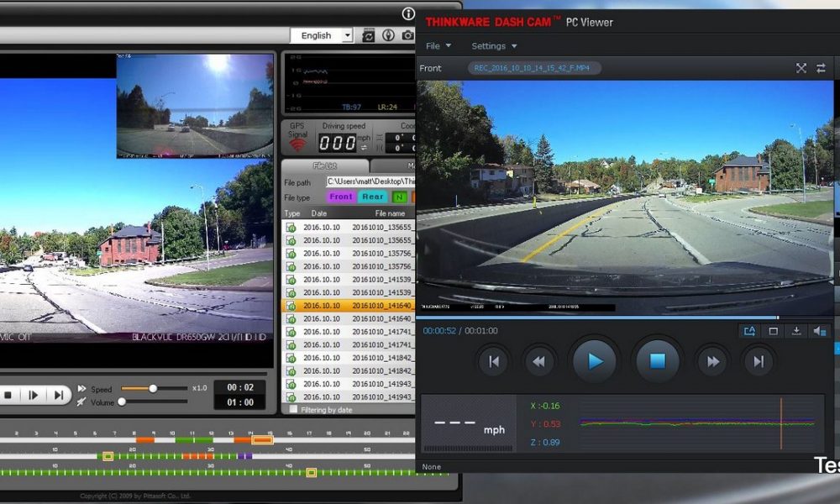
Task: Click the Z : 0.89 G-sensor value
Action: [x=545, y=443]
